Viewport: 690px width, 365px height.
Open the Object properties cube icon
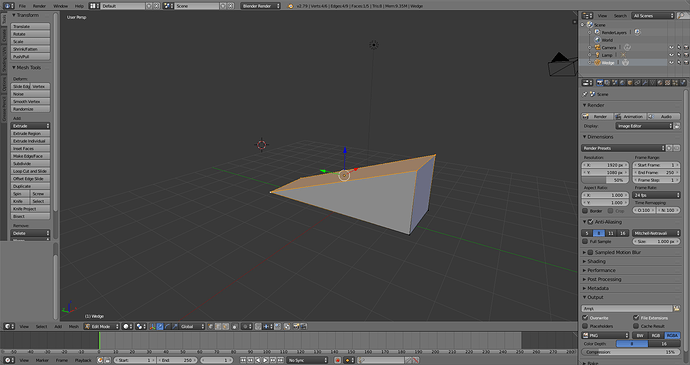[x=630, y=82]
